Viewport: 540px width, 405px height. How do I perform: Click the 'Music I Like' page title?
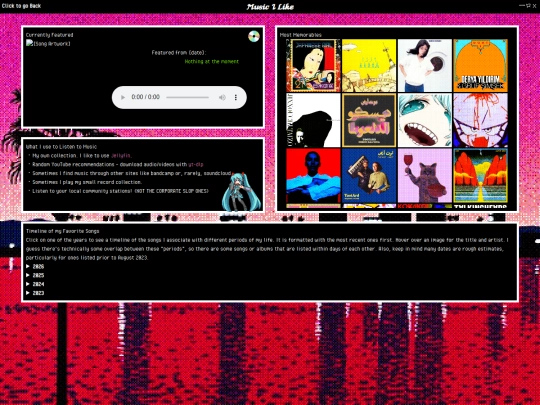click(270, 7)
